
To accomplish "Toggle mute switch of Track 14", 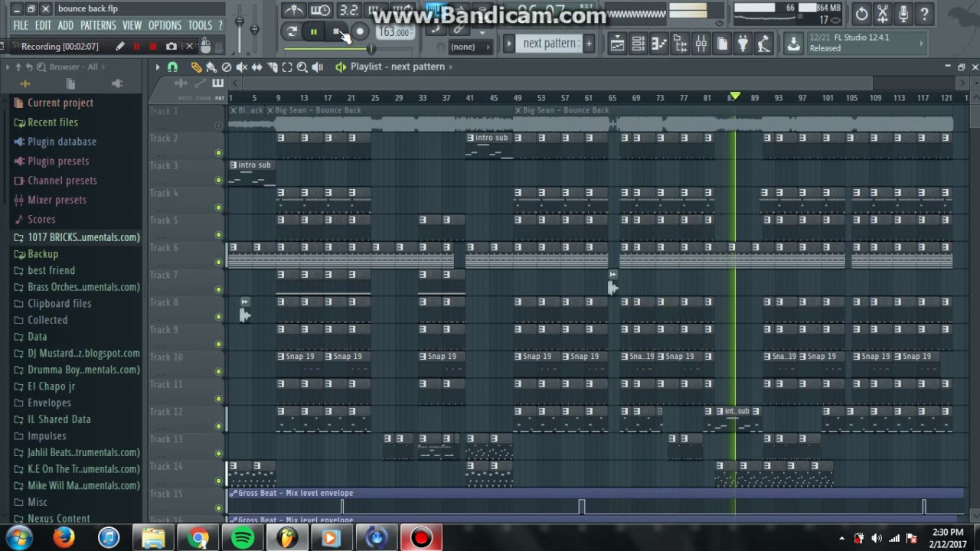I will (x=219, y=481).
